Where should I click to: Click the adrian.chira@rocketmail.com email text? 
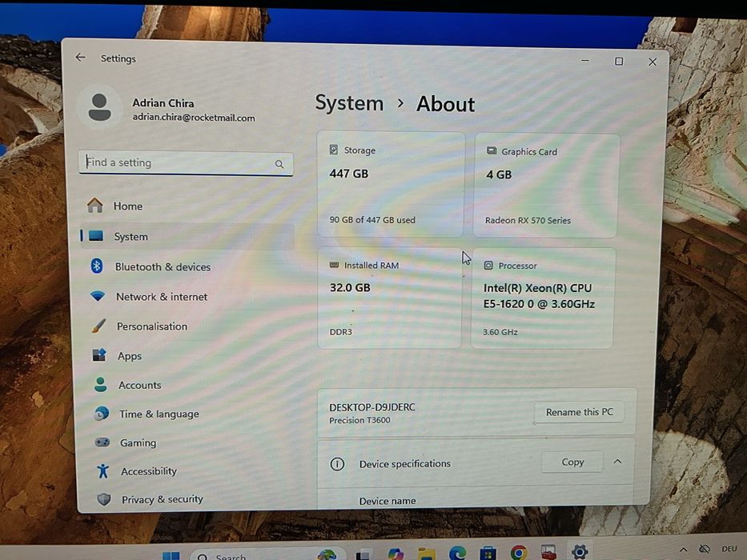point(194,117)
